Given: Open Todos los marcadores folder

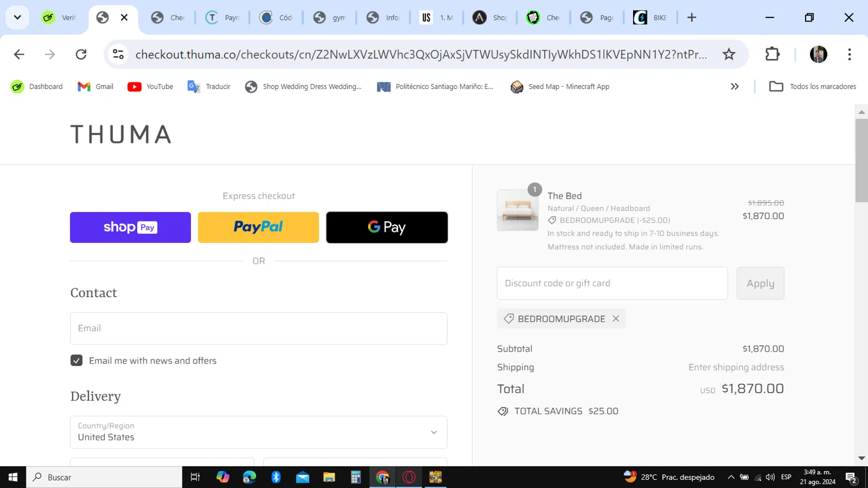Looking at the screenshot, I should tap(812, 87).
